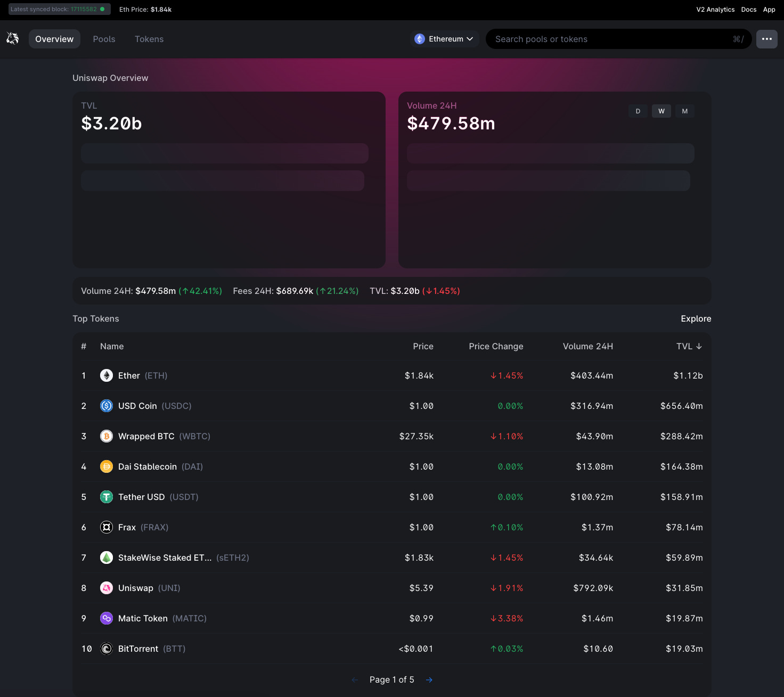Open the BitTorrent (BTT) token row

click(x=392, y=649)
